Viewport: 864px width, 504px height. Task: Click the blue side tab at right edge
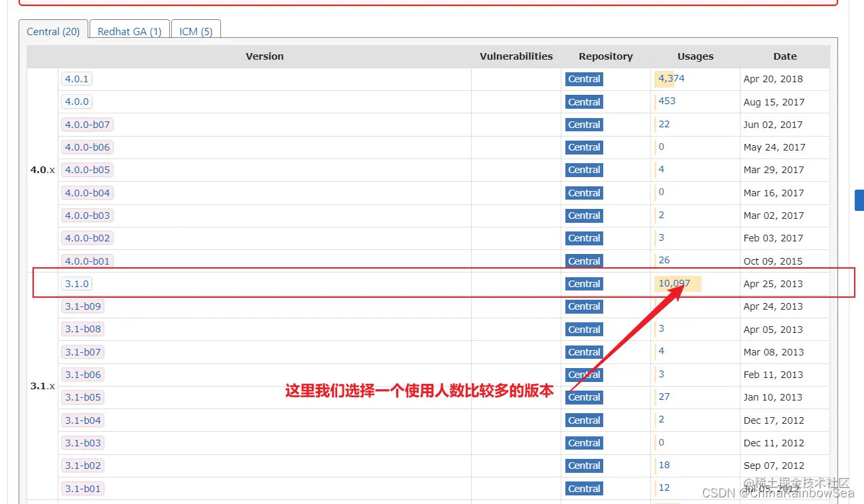pyautogui.click(x=859, y=200)
